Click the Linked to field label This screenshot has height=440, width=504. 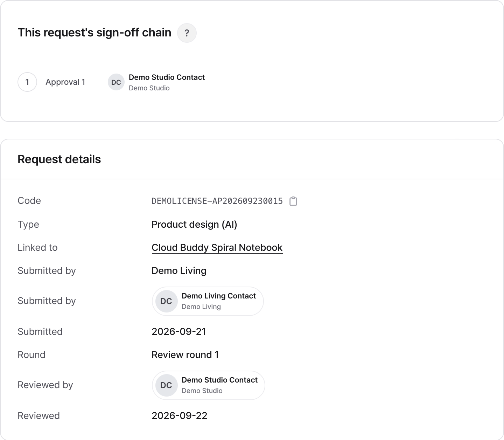tap(37, 248)
